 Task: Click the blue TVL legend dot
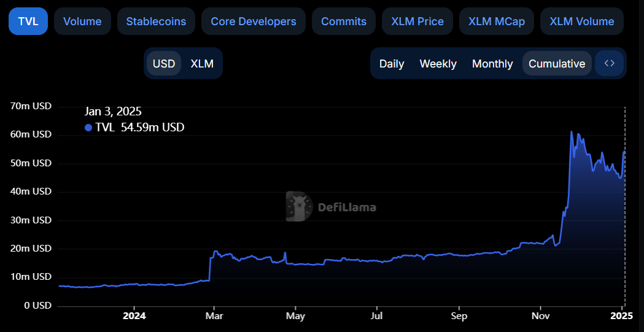click(88, 128)
